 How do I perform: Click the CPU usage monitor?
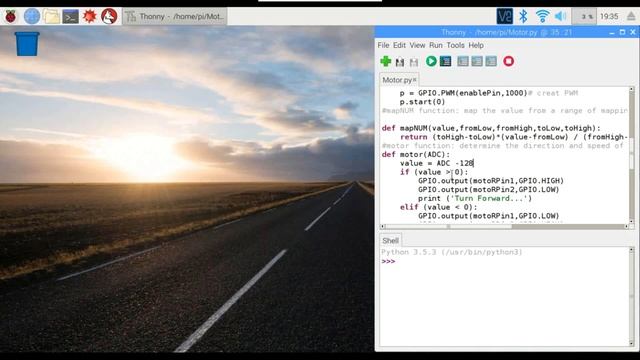click(x=584, y=16)
